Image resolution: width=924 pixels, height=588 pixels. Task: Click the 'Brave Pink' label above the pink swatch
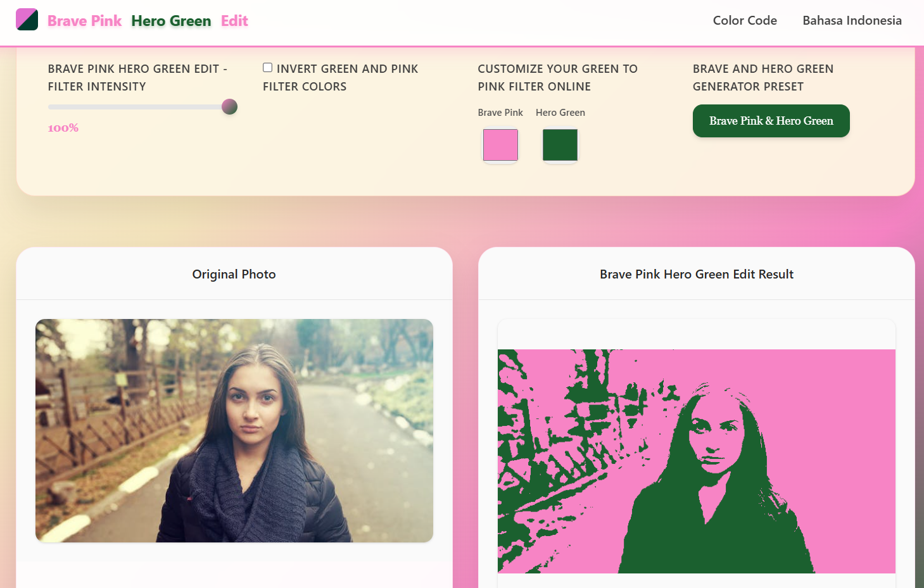point(500,113)
